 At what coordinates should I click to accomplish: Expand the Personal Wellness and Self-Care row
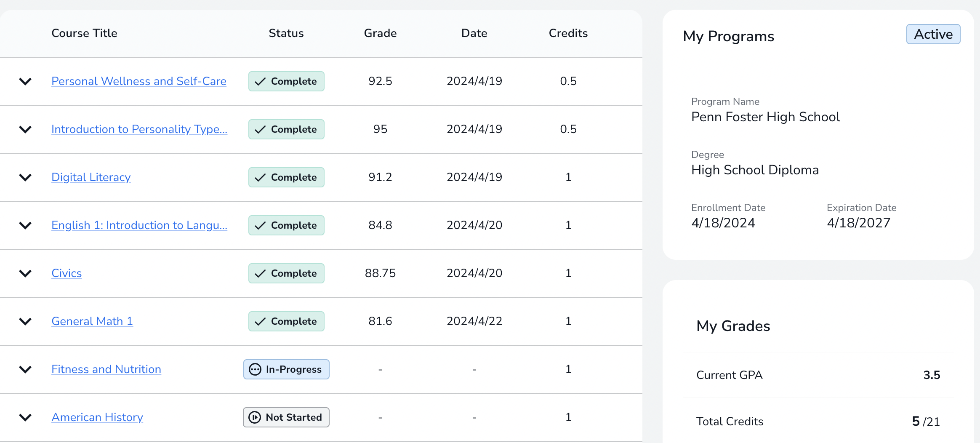(26, 81)
